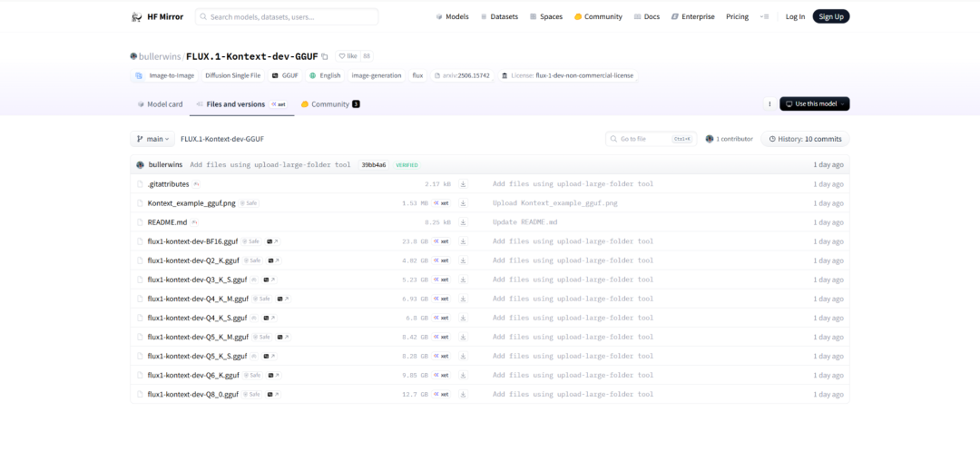Open GGUF viewer icon for Q5_K_M.gguf
Viewport: 980px width, 471px height.
[x=283, y=337]
